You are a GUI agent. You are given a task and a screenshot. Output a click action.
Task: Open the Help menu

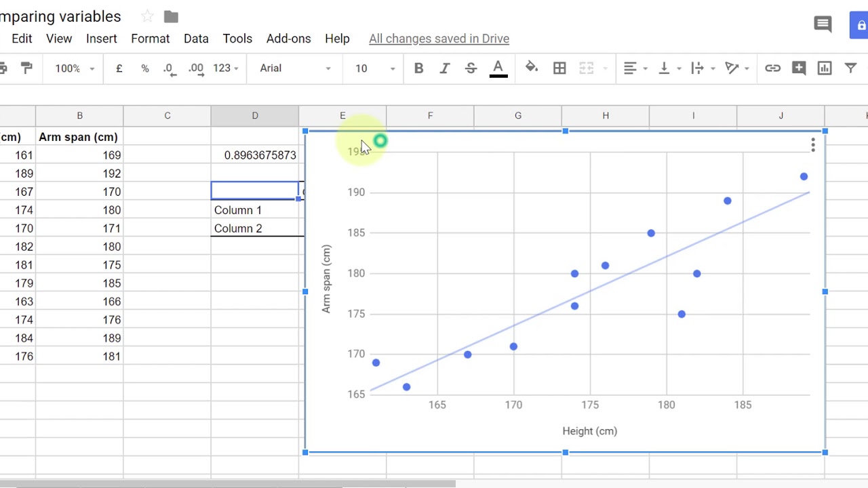click(x=337, y=39)
